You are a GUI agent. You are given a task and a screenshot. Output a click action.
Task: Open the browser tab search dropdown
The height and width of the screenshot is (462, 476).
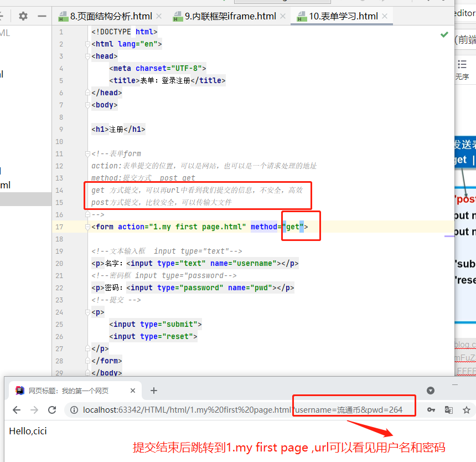coord(431,391)
